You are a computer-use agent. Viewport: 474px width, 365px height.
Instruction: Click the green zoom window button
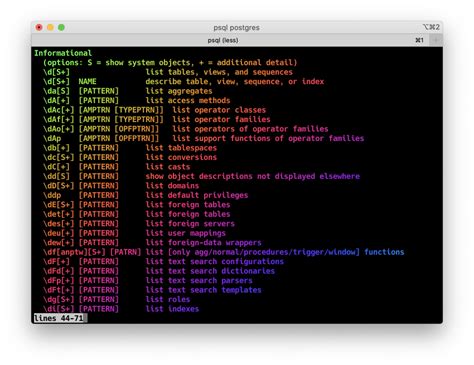tap(61, 27)
